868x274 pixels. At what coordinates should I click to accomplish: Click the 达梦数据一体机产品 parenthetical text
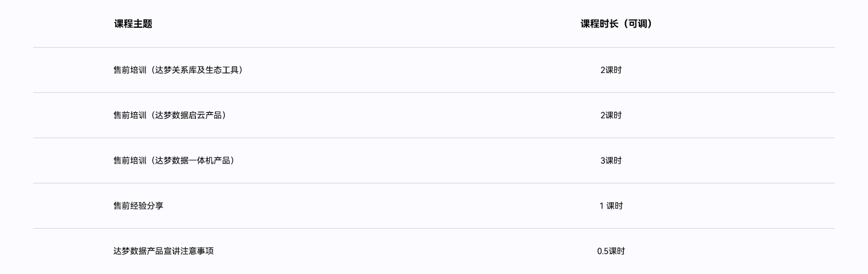pos(194,161)
